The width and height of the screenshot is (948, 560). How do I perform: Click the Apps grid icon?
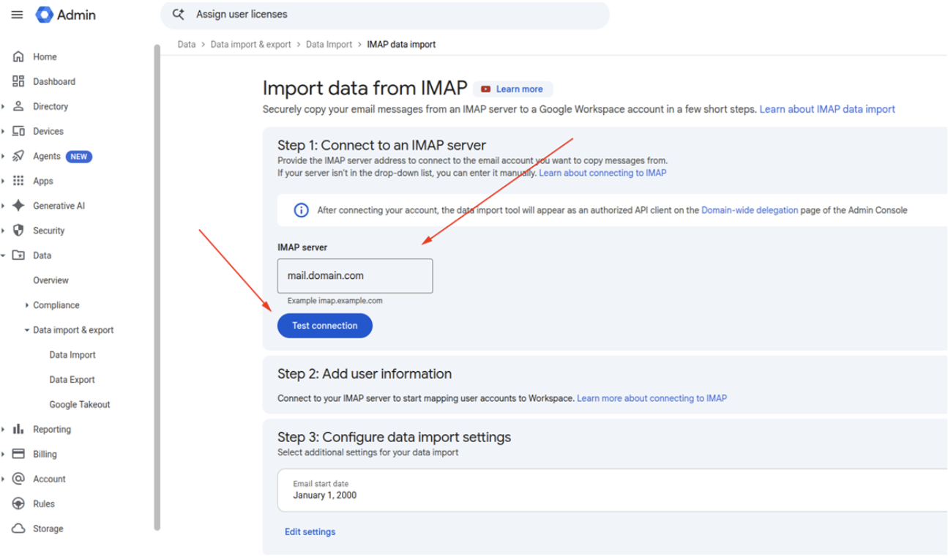pyautogui.click(x=18, y=181)
